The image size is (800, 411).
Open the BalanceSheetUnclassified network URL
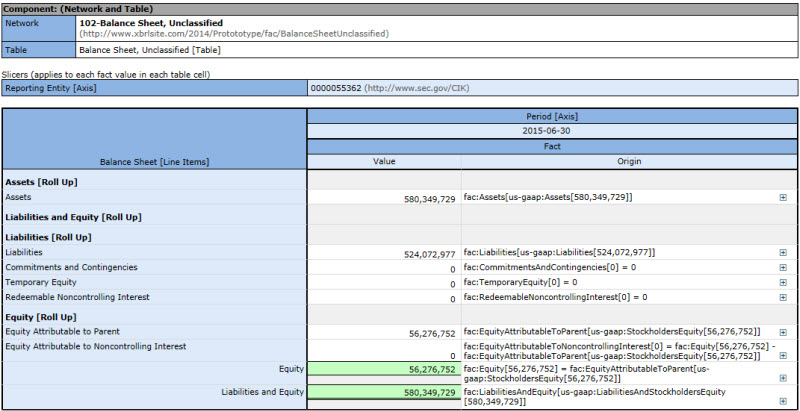click(234, 34)
